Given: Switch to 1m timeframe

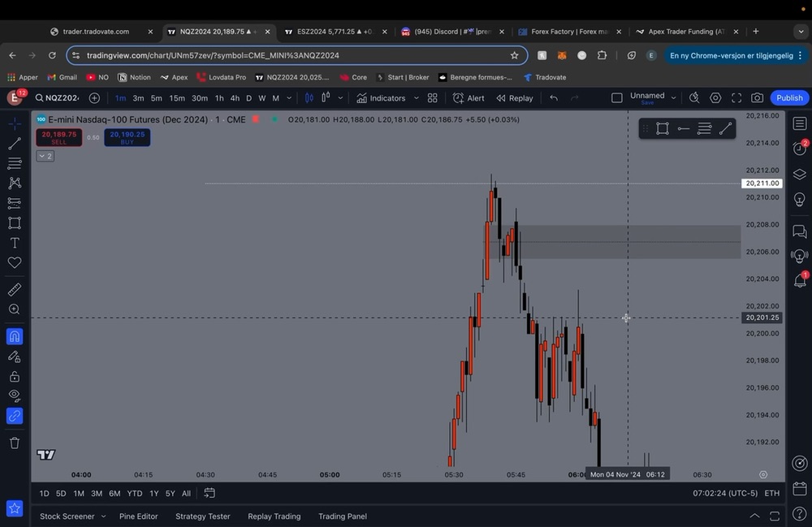Looking at the screenshot, I should pos(121,97).
